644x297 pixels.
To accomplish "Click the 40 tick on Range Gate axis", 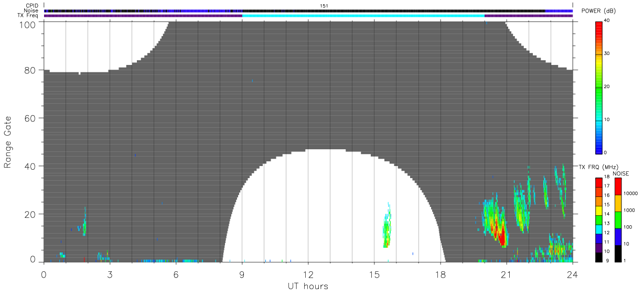I will tap(30, 166).
